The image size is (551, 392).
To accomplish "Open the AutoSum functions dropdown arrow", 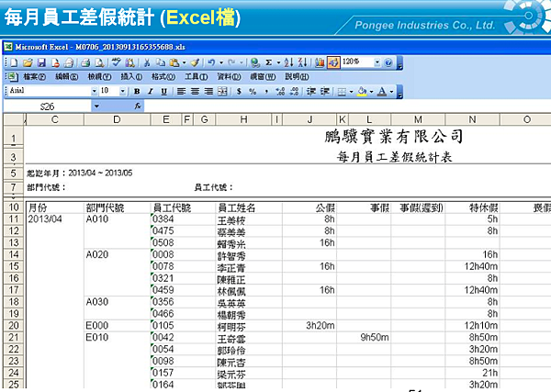I will (x=278, y=62).
